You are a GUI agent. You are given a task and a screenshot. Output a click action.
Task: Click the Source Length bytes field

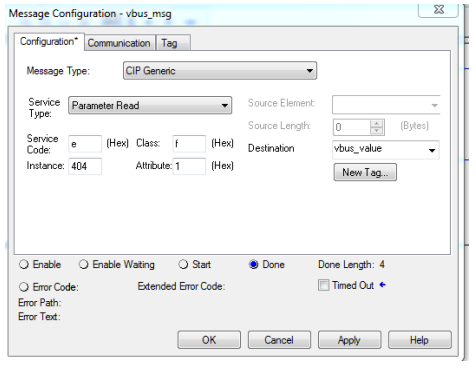[352, 127]
